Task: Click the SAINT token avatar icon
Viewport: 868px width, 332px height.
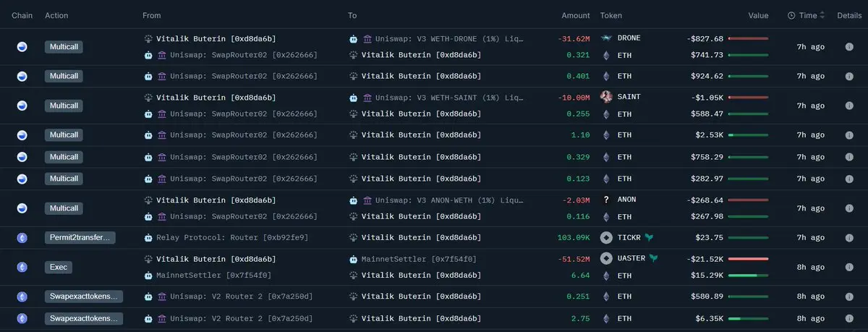Action: [606, 97]
